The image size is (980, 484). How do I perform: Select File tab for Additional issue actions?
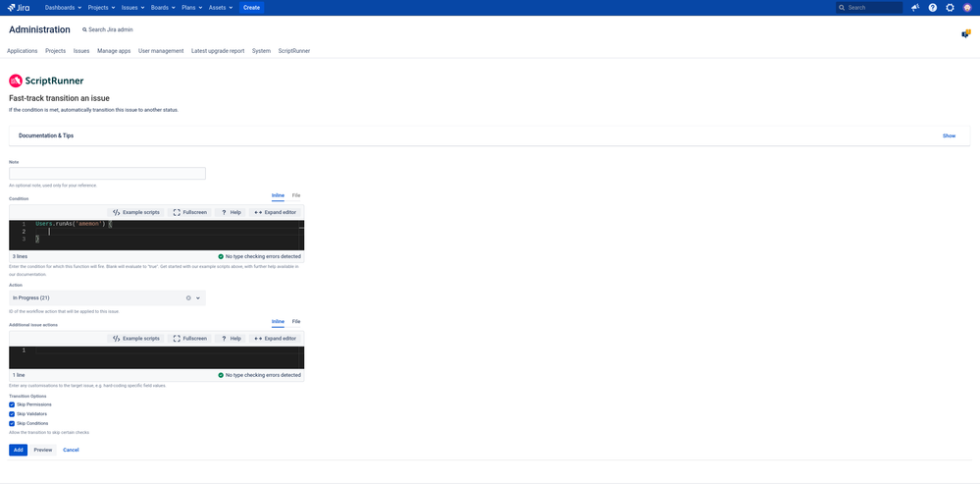[x=296, y=321]
